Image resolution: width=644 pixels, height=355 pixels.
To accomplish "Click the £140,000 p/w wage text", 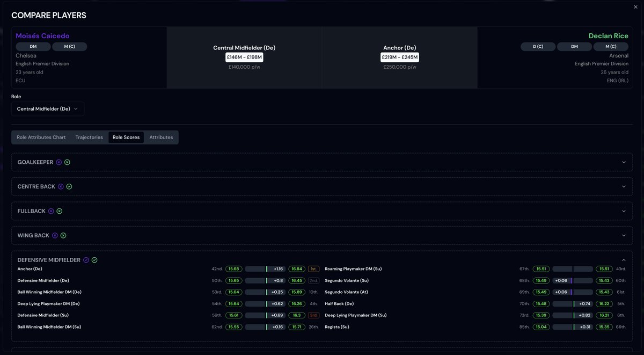I will (x=244, y=67).
